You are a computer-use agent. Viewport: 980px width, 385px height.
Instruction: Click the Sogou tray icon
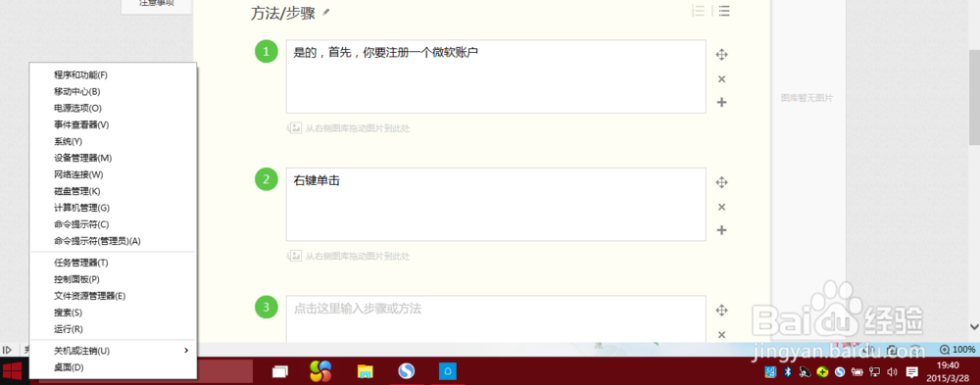tap(840, 372)
